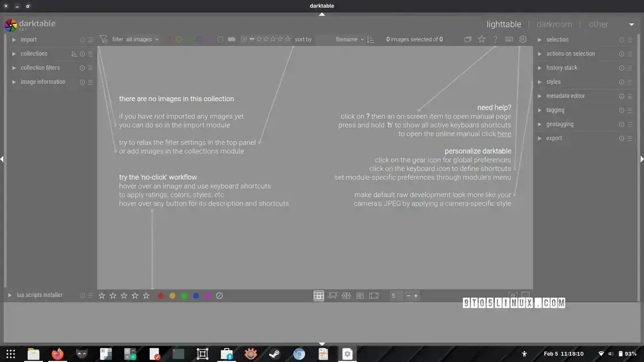Click reset icon of metadata editor module
Screen dimensions: 644x362
[x=622, y=96]
